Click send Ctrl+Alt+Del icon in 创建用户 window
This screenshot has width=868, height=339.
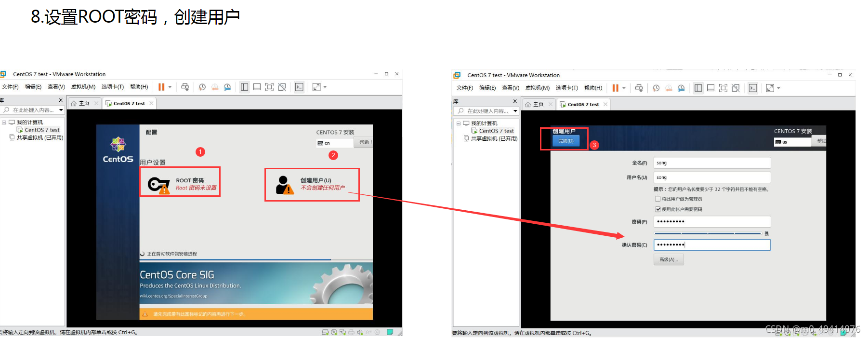(639, 88)
